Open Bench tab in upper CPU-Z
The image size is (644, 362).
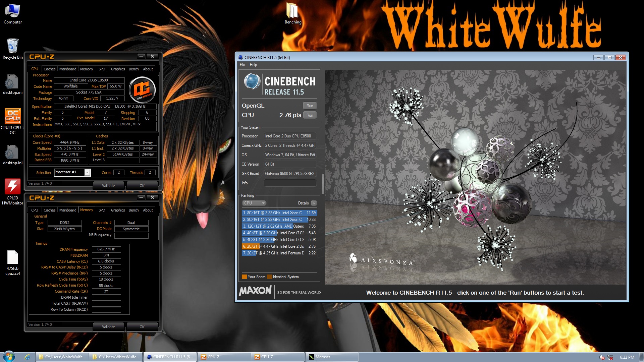[x=133, y=69]
